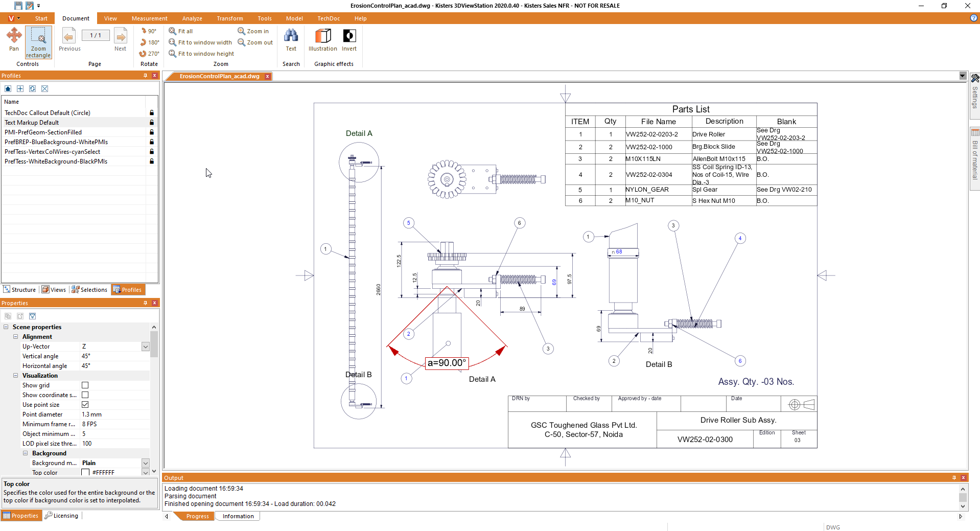
Task: Click Zoom out in the ribbon
Action: (255, 42)
